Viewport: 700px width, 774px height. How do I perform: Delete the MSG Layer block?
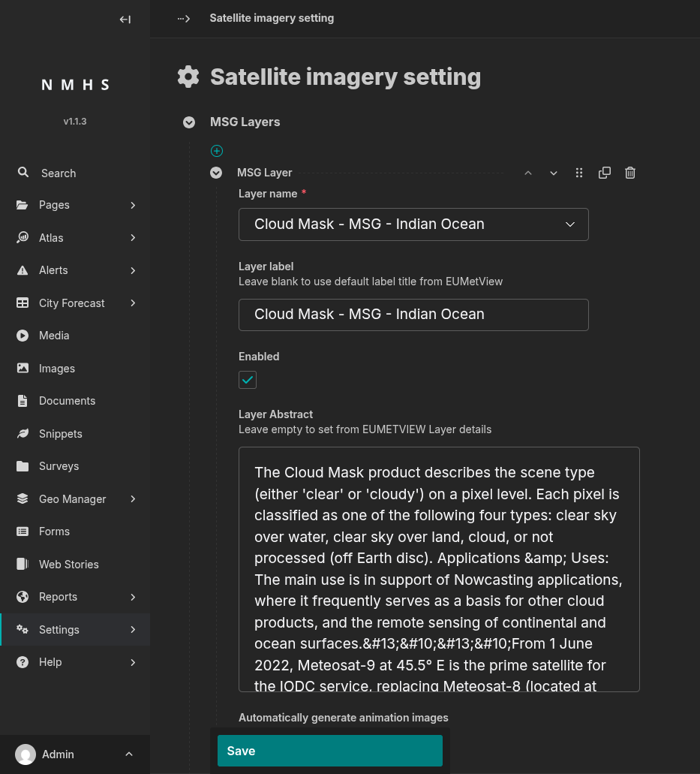coord(630,173)
